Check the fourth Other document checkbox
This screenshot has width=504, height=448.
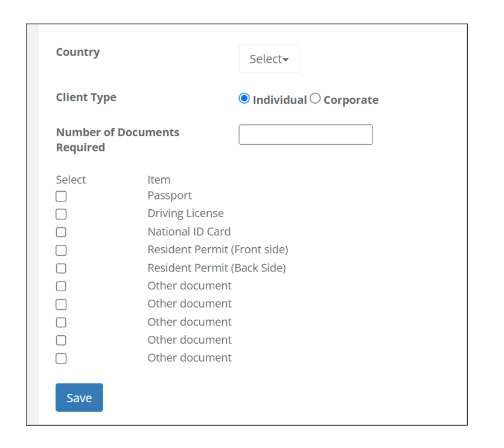click(x=61, y=341)
